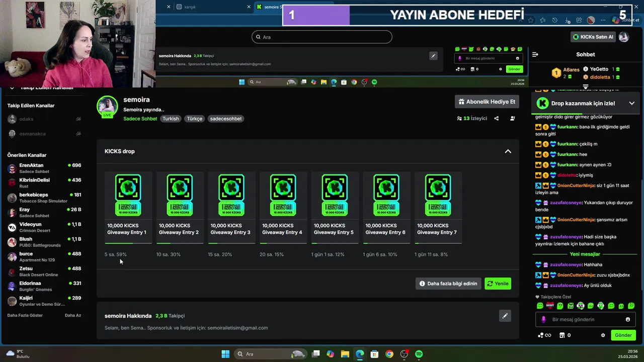The height and width of the screenshot is (362, 644).
Task: Open the share icon next to viewer count
Action: click(497, 119)
